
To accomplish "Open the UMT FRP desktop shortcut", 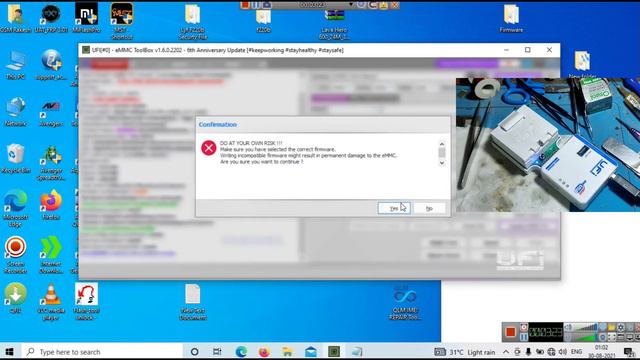I will (51, 19).
